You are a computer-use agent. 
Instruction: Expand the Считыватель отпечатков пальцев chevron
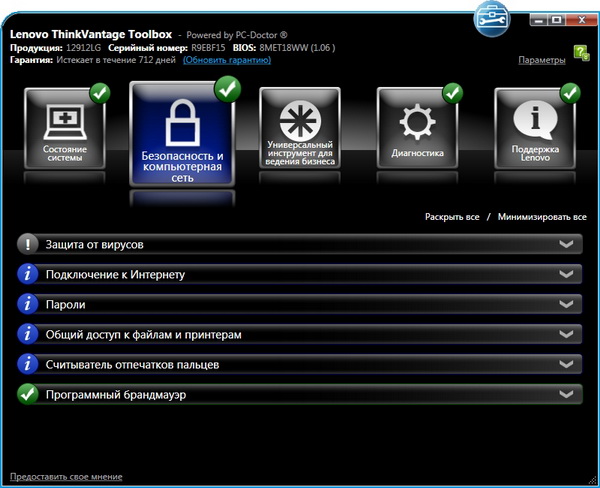tap(567, 365)
